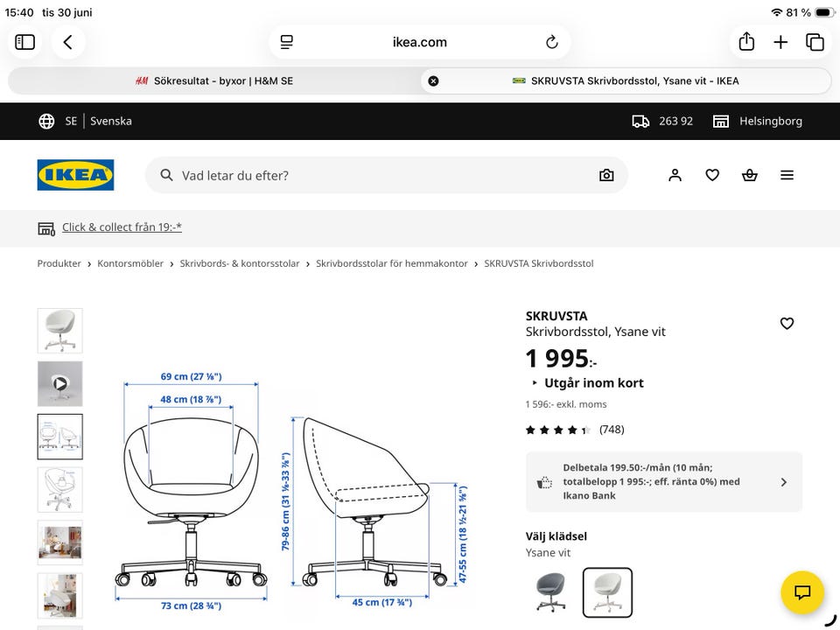Open the SE Svenska language selector
840x630 pixels.
[85, 121]
